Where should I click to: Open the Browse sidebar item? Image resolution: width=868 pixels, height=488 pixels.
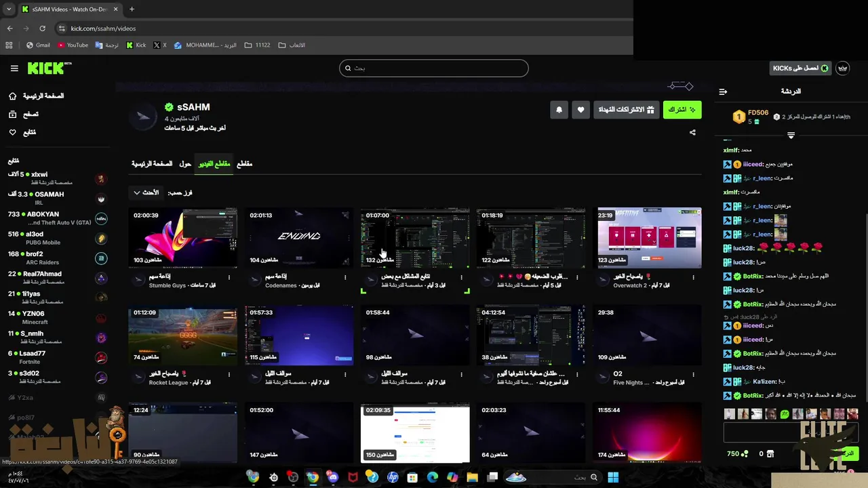pyautogui.click(x=23, y=115)
